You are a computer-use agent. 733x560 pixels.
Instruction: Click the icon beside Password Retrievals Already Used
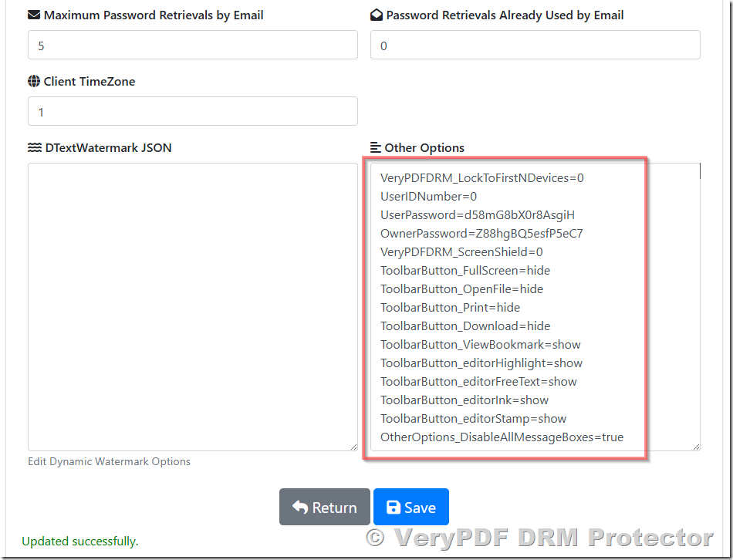[376, 14]
